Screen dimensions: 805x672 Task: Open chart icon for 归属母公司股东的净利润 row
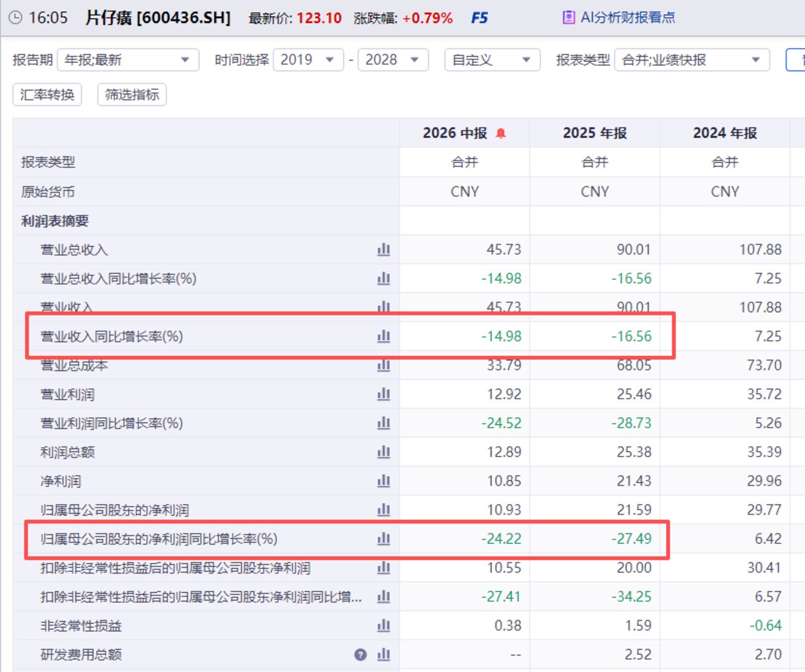coord(383,510)
